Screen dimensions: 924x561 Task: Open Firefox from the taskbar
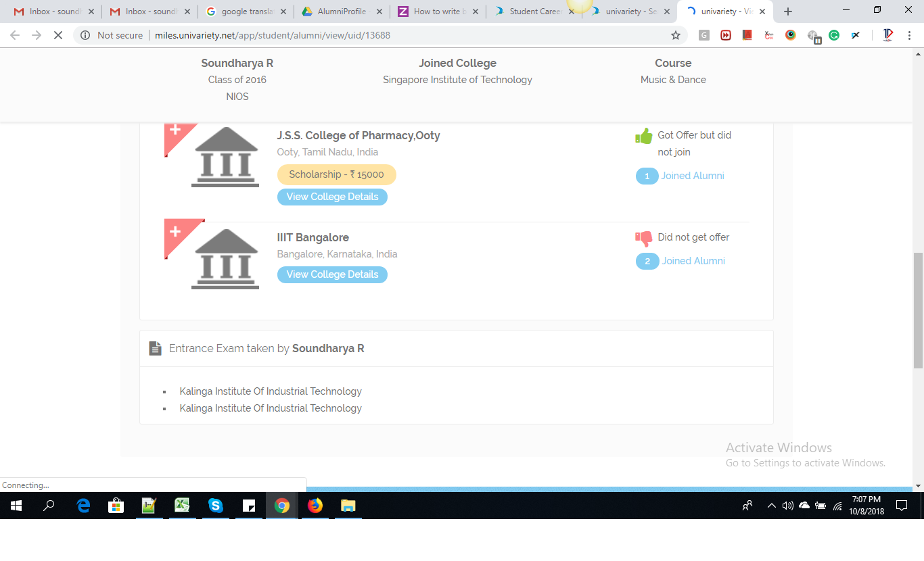click(x=315, y=505)
